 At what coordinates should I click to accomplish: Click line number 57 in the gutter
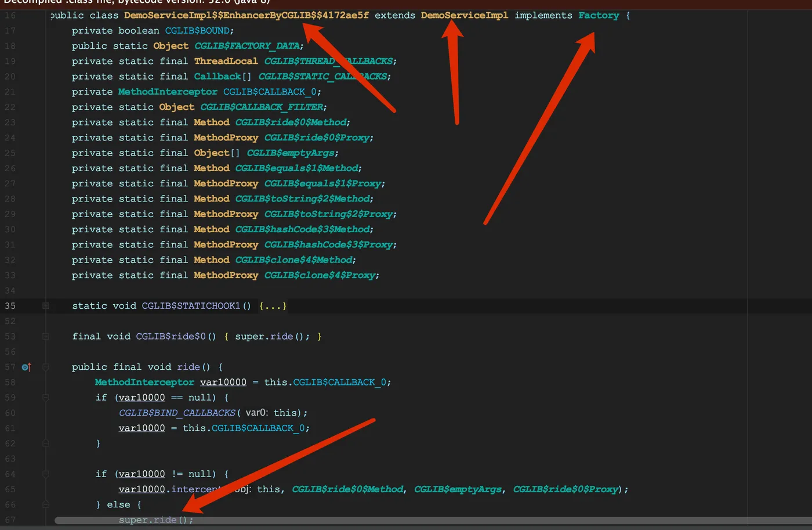pyautogui.click(x=10, y=367)
